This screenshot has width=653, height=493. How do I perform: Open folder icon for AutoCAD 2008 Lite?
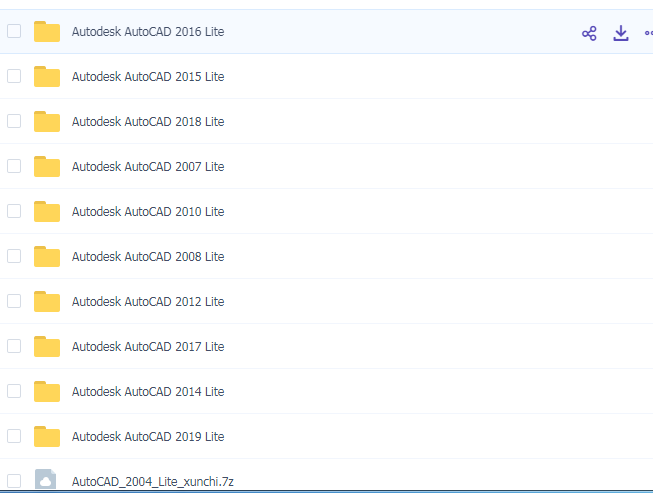[47, 256]
